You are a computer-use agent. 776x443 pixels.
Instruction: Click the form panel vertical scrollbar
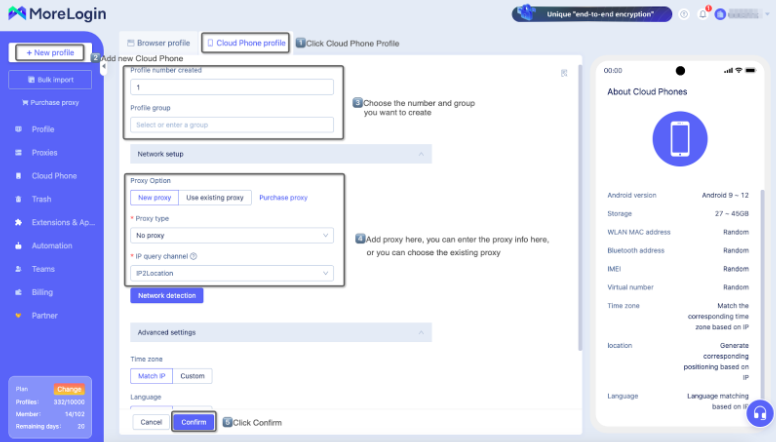click(580, 208)
